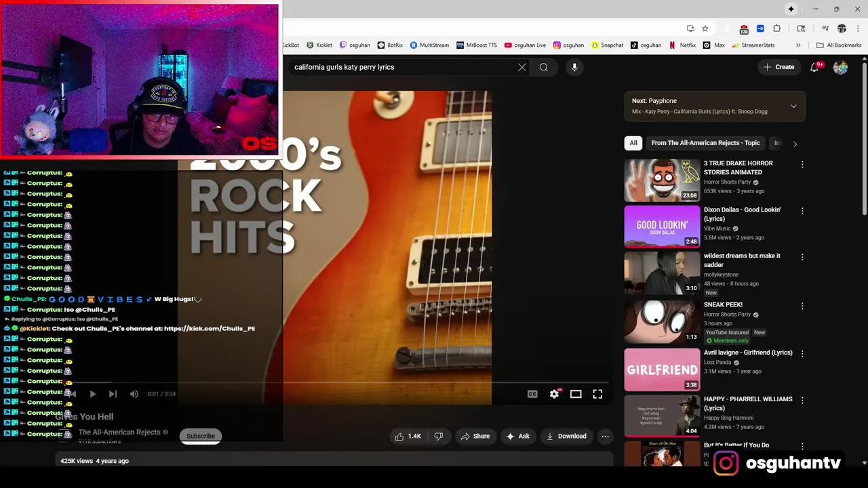868x488 pixels.
Task: Open options for SNEAK PEEK! video
Action: coord(802,306)
